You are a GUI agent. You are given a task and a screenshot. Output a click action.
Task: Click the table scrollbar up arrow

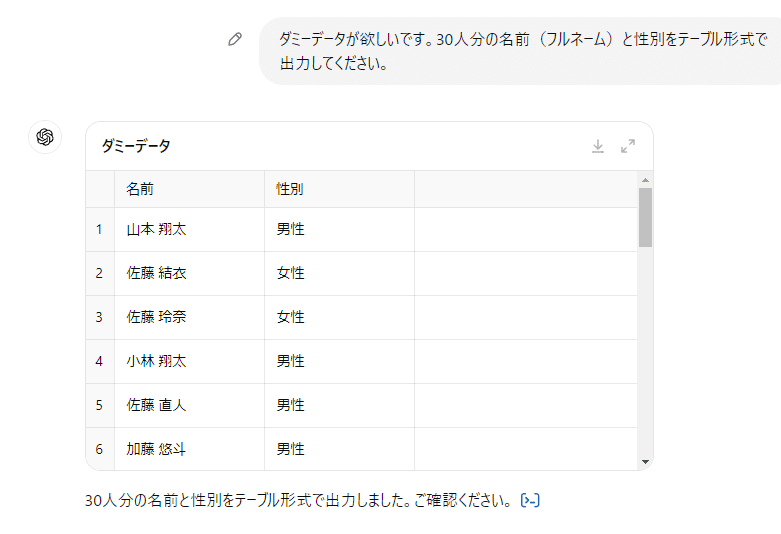tap(645, 180)
